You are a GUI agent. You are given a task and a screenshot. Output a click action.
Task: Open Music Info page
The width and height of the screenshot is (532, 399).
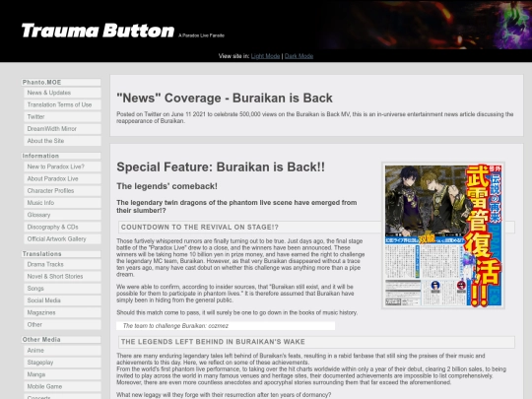[x=62, y=203]
